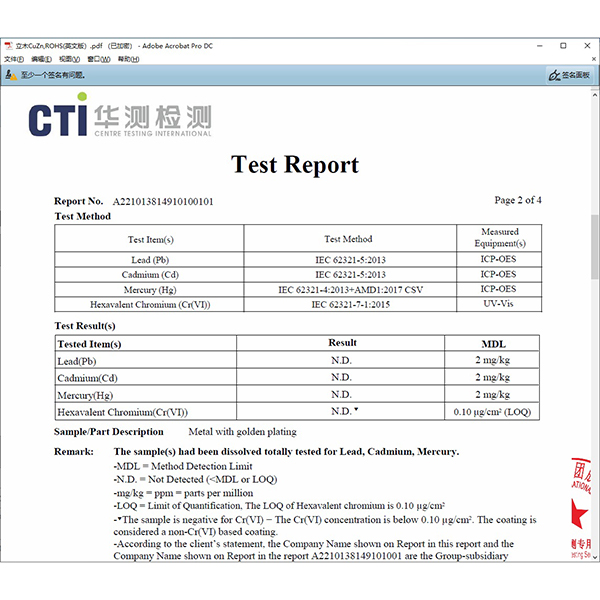Viewport: 600px width, 600px height.
Task: Click the 'Test Method' section heading above the table
Action: click(83, 217)
